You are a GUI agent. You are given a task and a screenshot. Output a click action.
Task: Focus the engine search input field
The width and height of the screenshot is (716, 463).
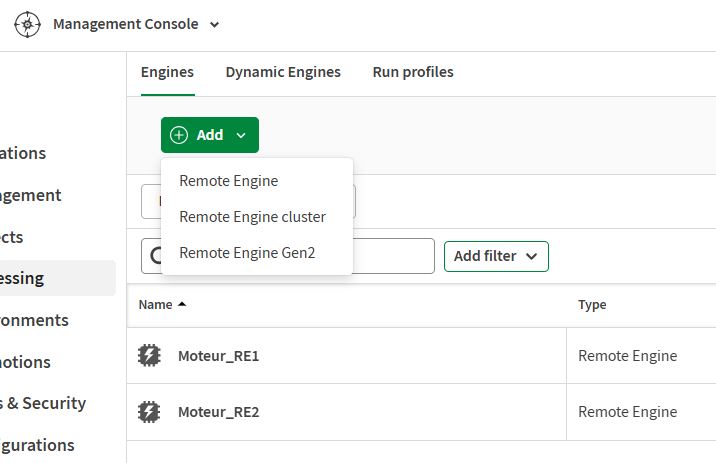coord(390,256)
